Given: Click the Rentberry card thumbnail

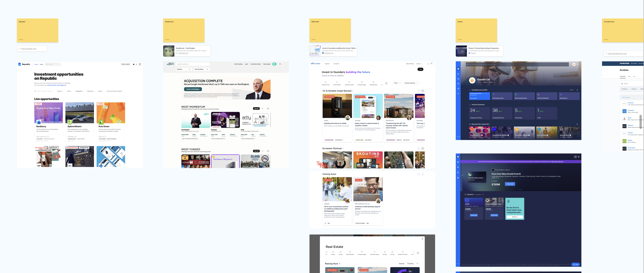Looking at the screenshot, I should [x=48, y=113].
